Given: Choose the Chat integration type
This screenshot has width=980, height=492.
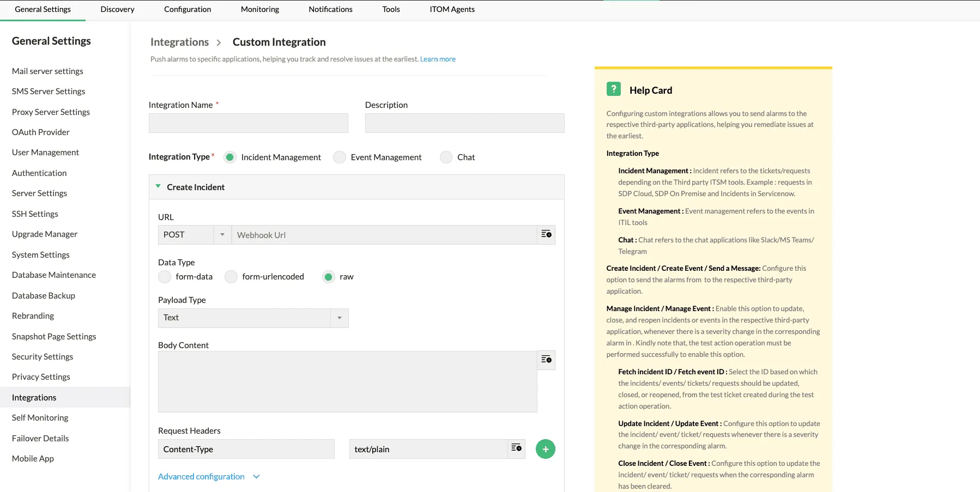Looking at the screenshot, I should (446, 157).
